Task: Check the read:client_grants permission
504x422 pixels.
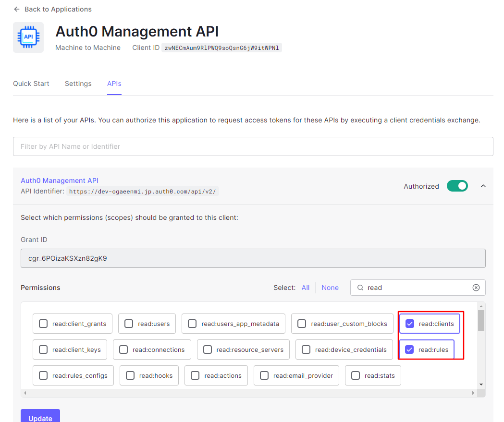Action: click(x=43, y=324)
